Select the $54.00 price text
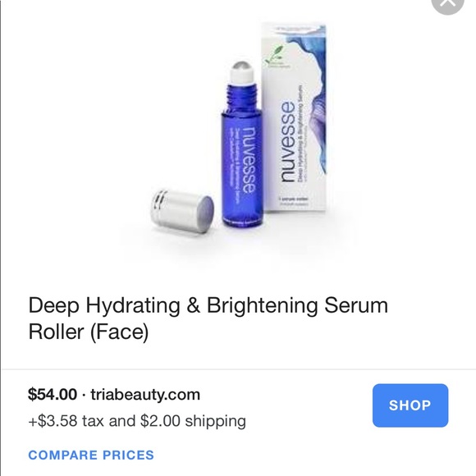476x476 pixels. click(53, 394)
